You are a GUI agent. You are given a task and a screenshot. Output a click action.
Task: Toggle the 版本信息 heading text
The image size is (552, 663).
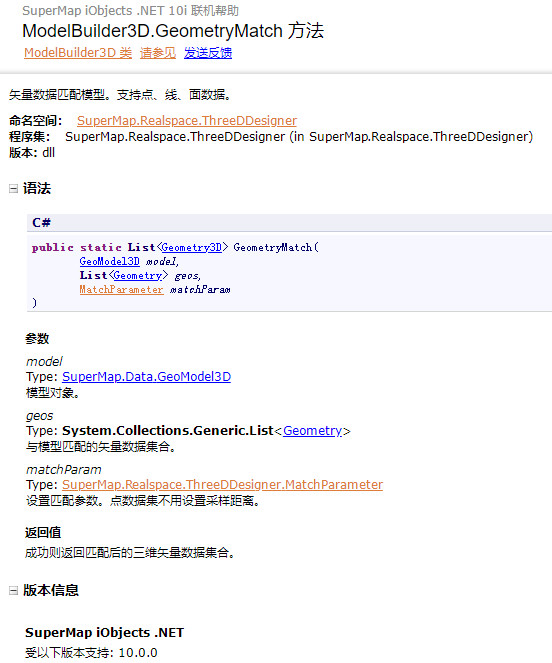[51, 590]
